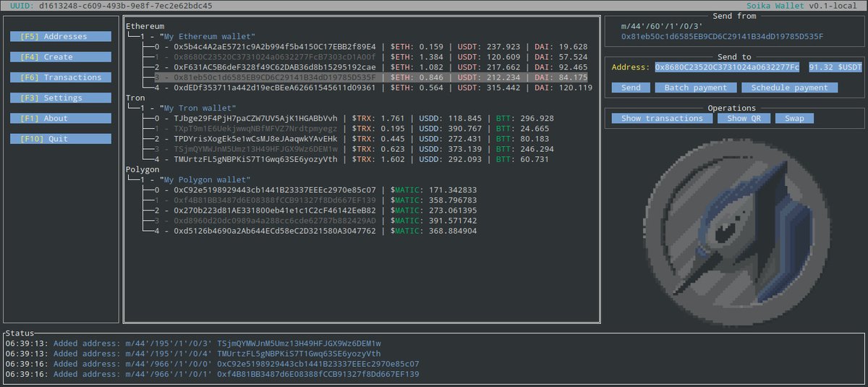Collapse the Tron network node

pos(135,97)
